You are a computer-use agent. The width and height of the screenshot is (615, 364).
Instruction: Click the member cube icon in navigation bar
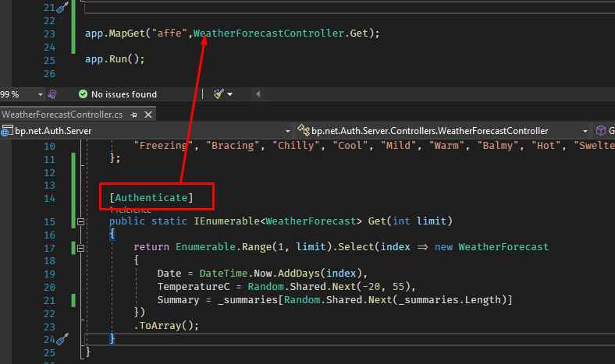tap(600, 130)
